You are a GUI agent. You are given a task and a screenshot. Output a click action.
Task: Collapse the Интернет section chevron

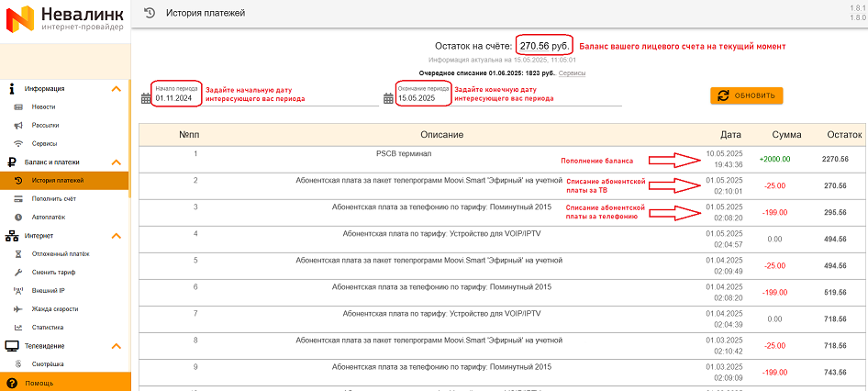116,236
